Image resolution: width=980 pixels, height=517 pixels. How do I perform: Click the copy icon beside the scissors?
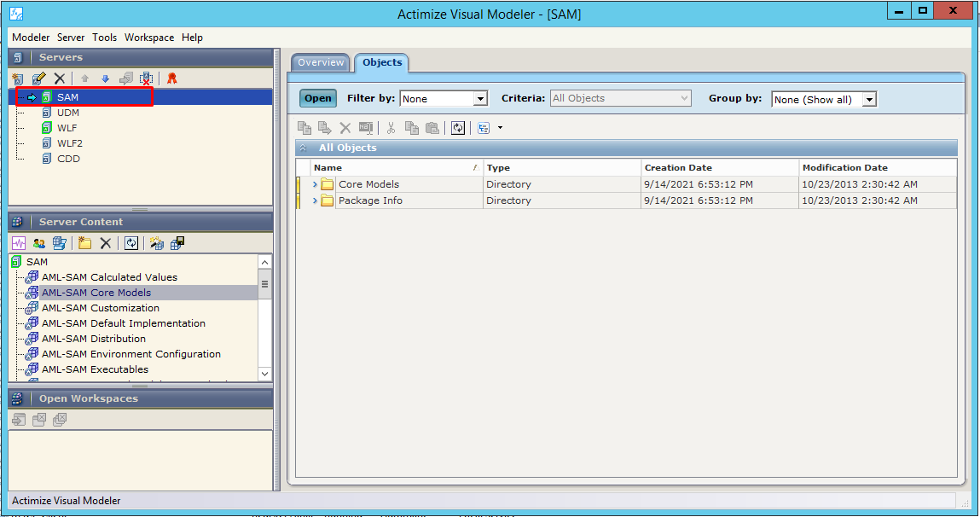tap(412, 128)
